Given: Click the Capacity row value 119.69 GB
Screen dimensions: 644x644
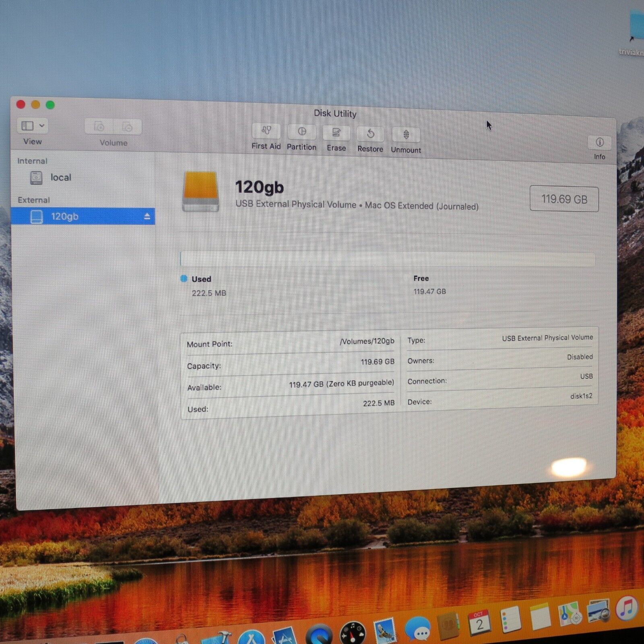Looking at the screenshot, I should pyautogui.click(x=377, y=362).
